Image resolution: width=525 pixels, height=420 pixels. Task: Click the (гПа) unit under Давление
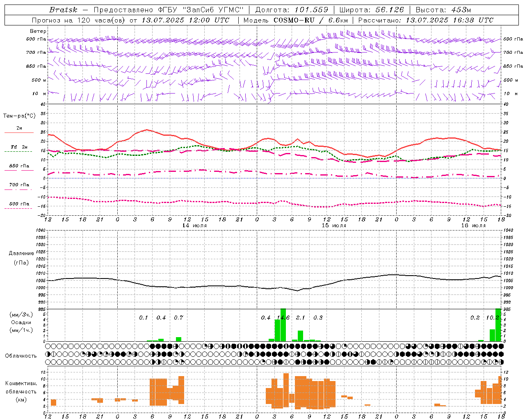coord(21,263)
